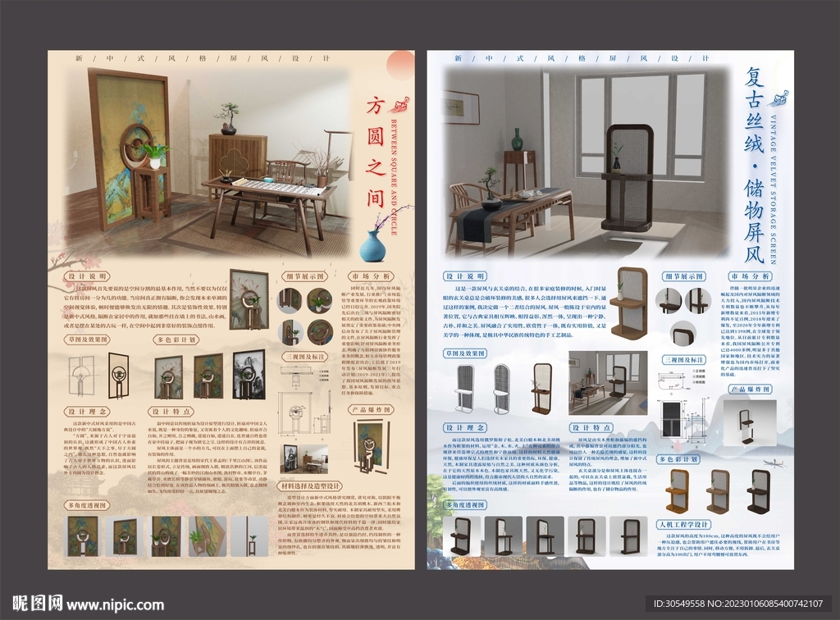
Task: Click the 昵图网 logo in the watermark
Action: (x=35, y=604)
